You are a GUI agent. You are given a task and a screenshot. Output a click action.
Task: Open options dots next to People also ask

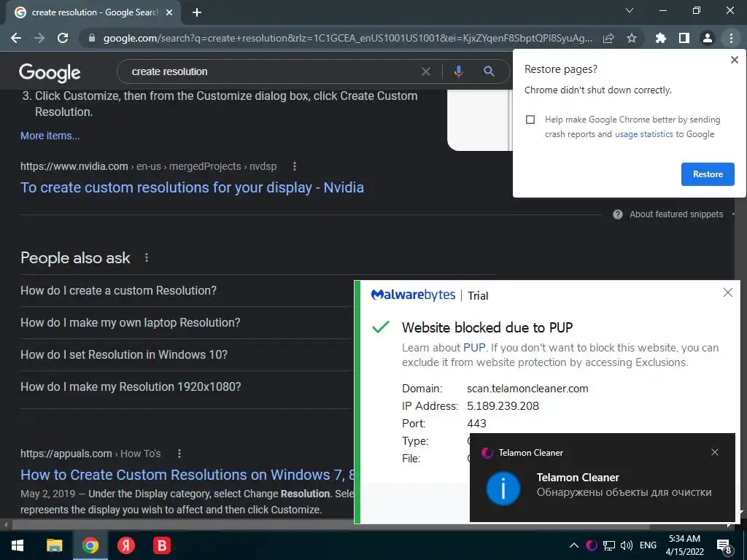tap(146, 257)
